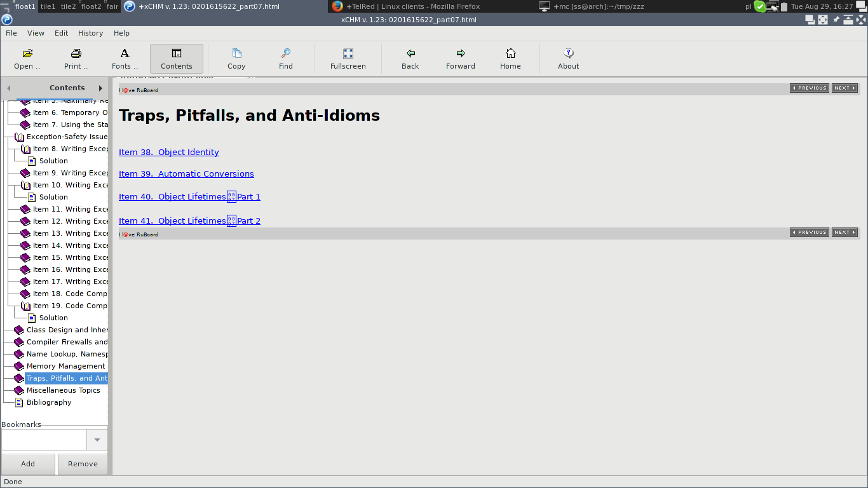Screen dimensions: 868x488
Task: Click the PREVIOUS button in the upper navigation bar
Action: point(810,88)
